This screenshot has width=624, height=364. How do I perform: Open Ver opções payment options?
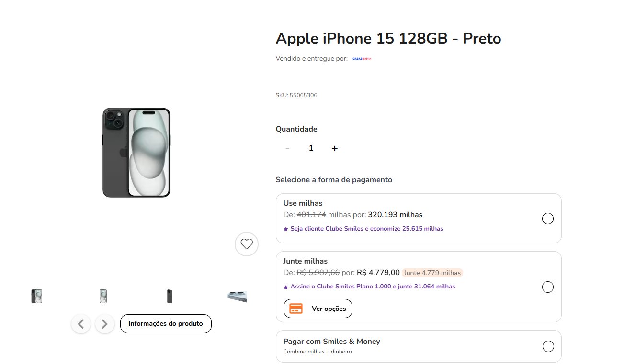pyautogui.click(x=318, y=309)
